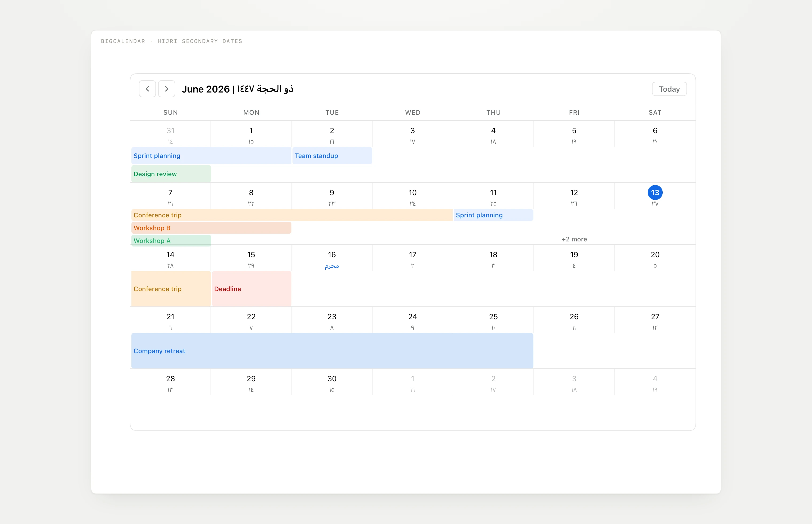Jump to today using Today button
This screenshot has width=812, height=524.
pyautogui.click(x=669, y=89)
